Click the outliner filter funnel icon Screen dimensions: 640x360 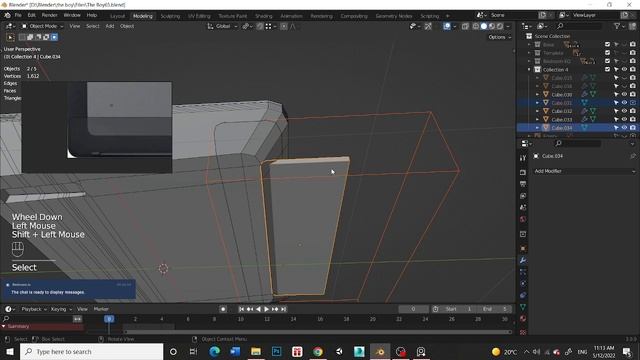click(617, 26)
